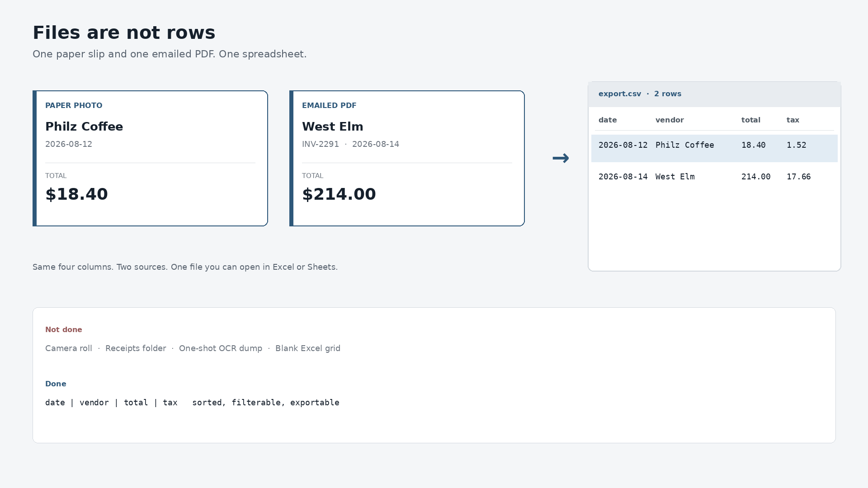Click the 'Same four columns' caption

click(185, 267)
